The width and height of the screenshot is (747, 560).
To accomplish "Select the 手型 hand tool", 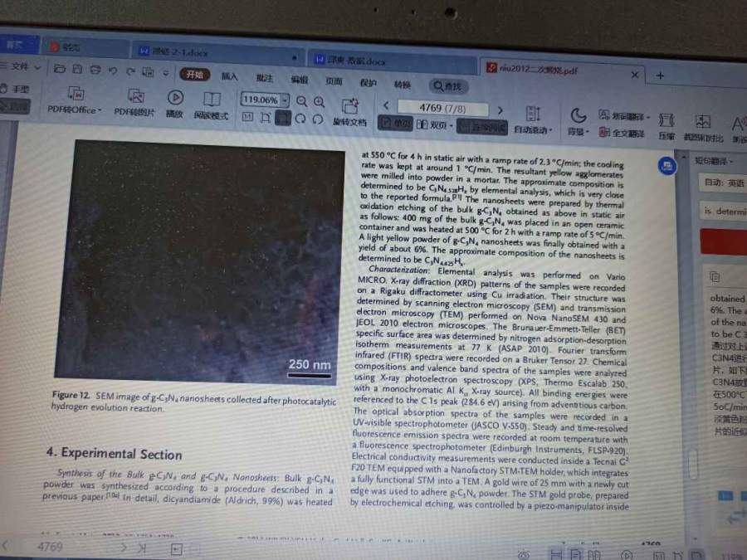I will 15,89.
